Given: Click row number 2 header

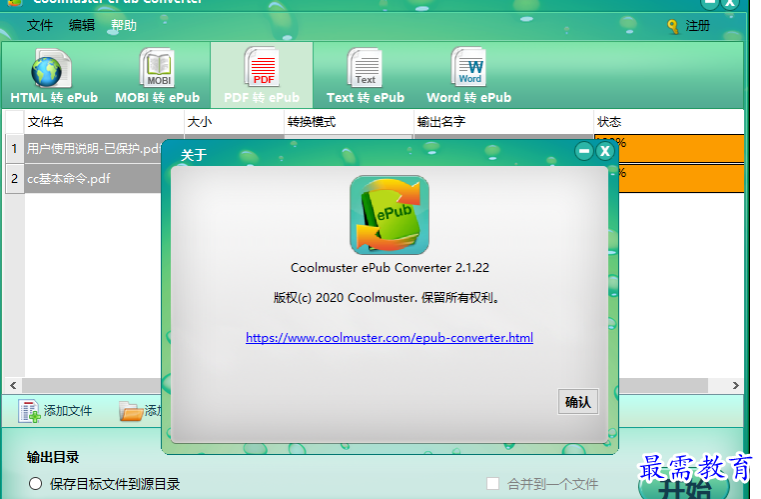Looking at the screenshot, I should click(x=15, y=179).
